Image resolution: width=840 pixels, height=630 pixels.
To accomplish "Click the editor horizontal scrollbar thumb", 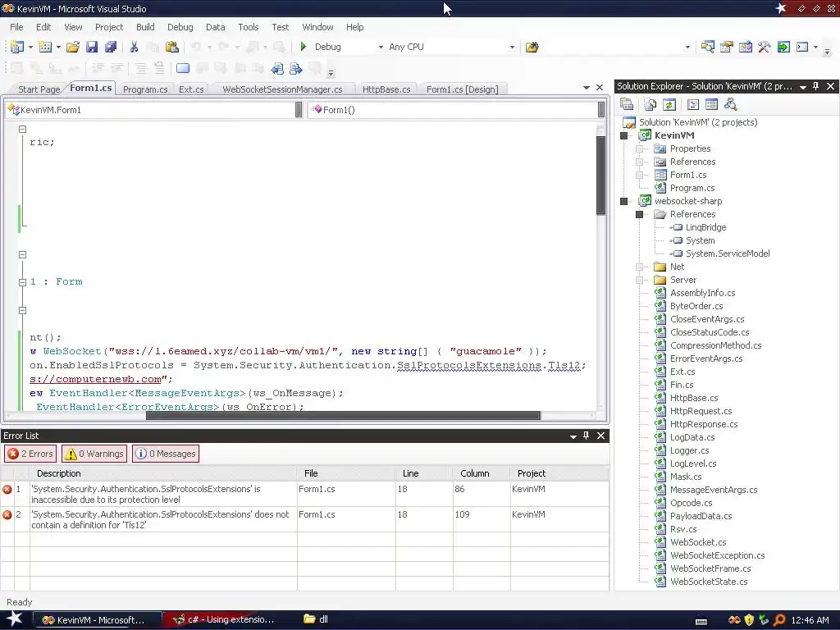I will click(x=343, y=416).
